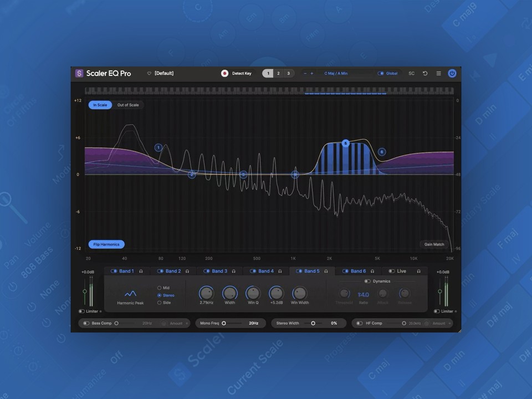Click the Live headphone icon

coord(419,271)
